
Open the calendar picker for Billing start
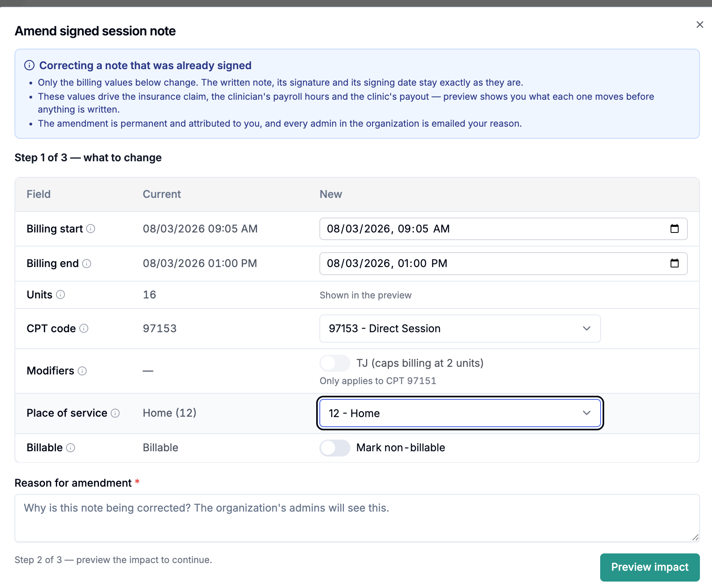[x=675, y=229]
